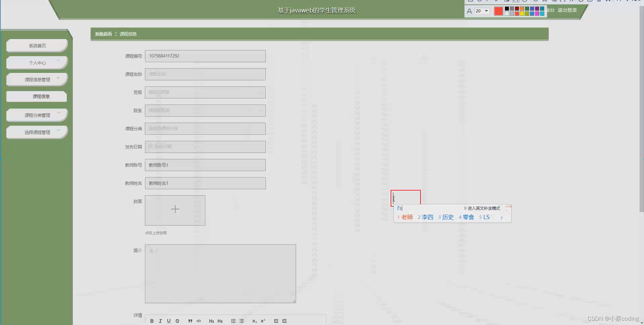Open the 课程信息 submenu item
Image resolution: width=644 pixels, height=325 pixels.
point(37,96)
